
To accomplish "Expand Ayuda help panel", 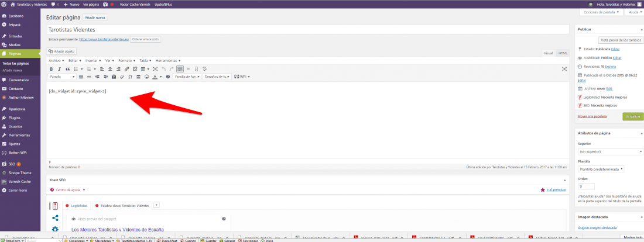I will tap(633, 12).
